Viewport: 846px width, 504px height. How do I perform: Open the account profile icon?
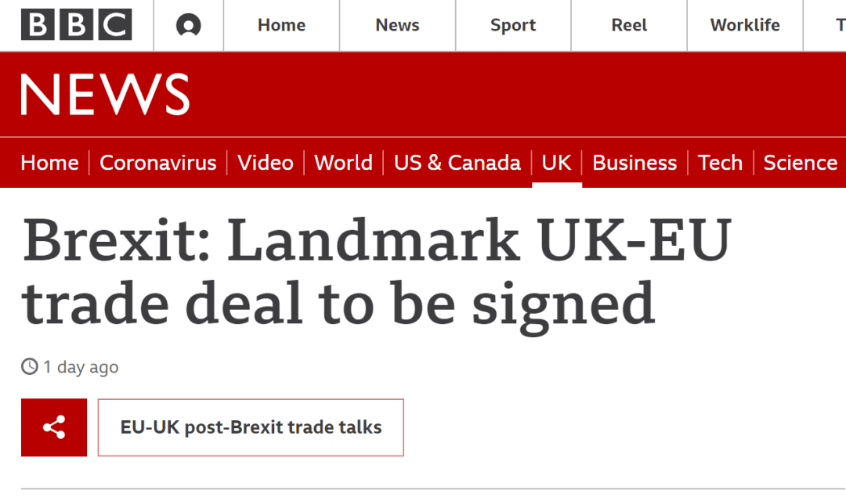coord(188,26)
